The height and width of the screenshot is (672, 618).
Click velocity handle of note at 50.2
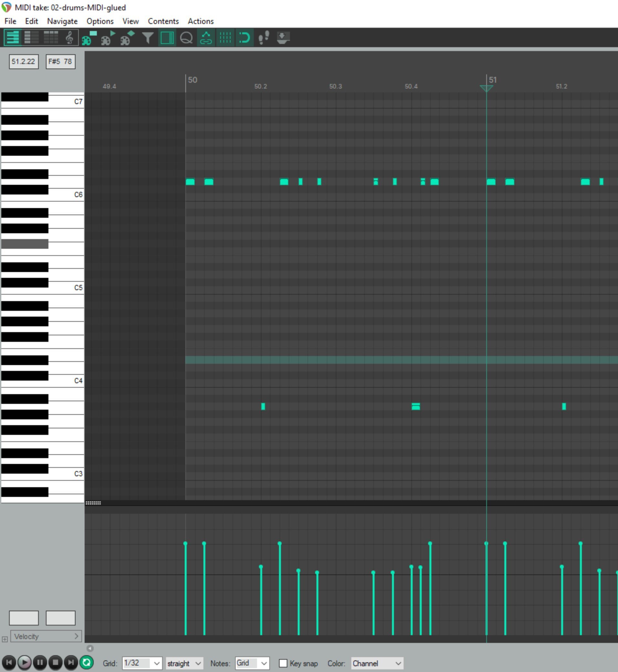click(261, 567)
